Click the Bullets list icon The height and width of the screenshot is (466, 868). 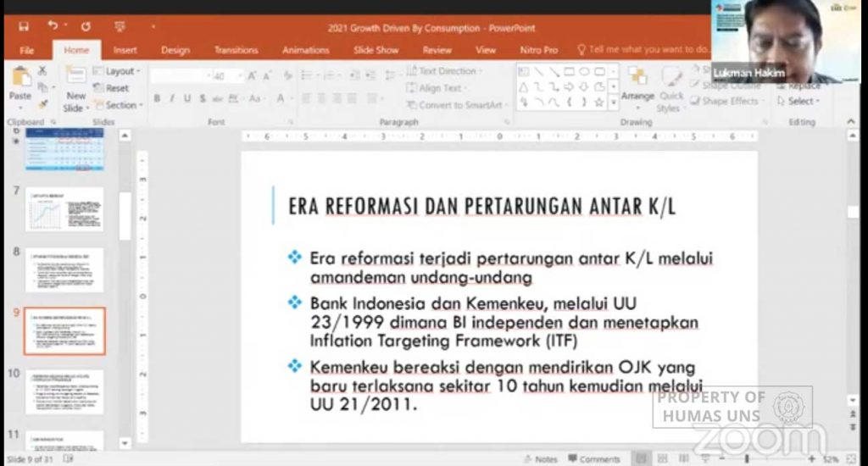(309, 75)
